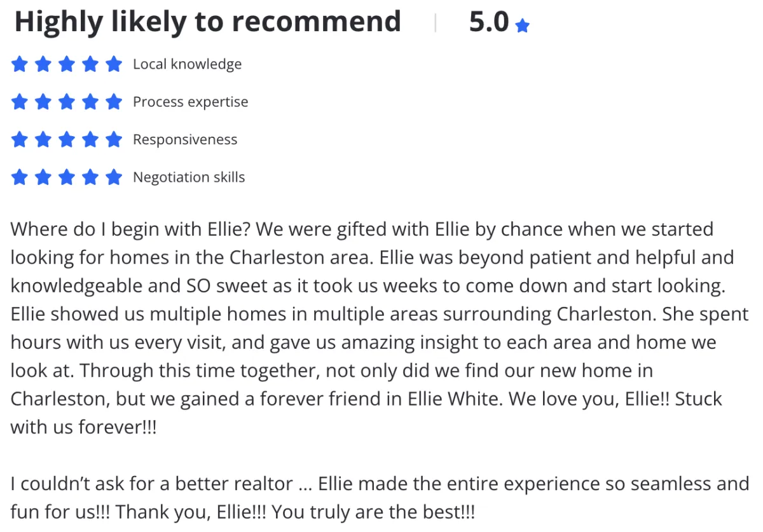Screen dimensions: 763x532
Task: Click the first star of Local knowledge
Action: point(20,64)
